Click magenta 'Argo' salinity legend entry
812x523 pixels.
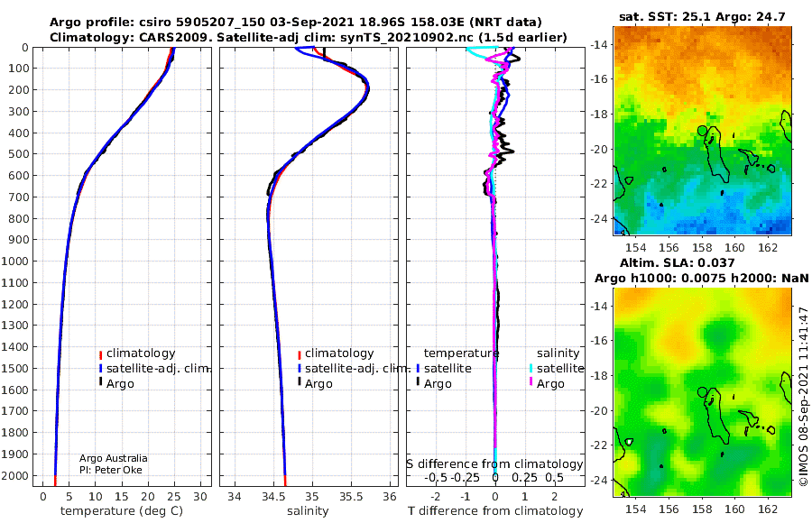tap(550, 384)
